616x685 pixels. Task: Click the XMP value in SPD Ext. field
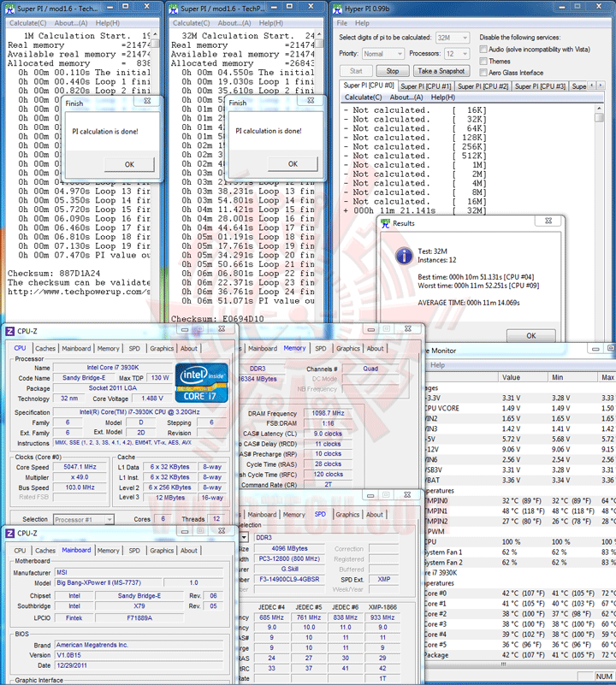[384, 579]
